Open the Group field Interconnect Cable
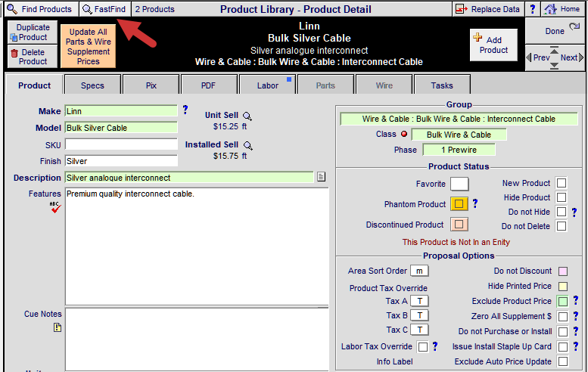Screen dimensions: 588x372 pos(459,119)
